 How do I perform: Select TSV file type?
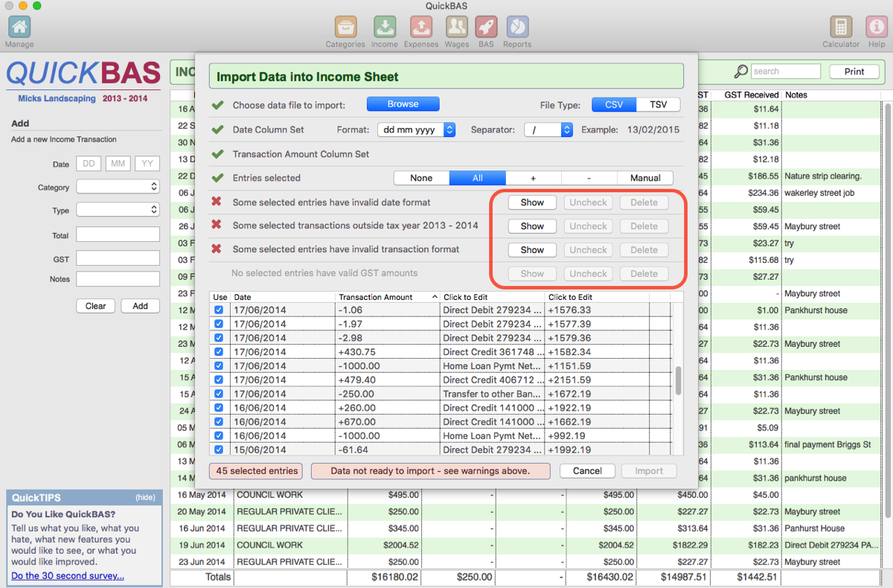[658, 105]
